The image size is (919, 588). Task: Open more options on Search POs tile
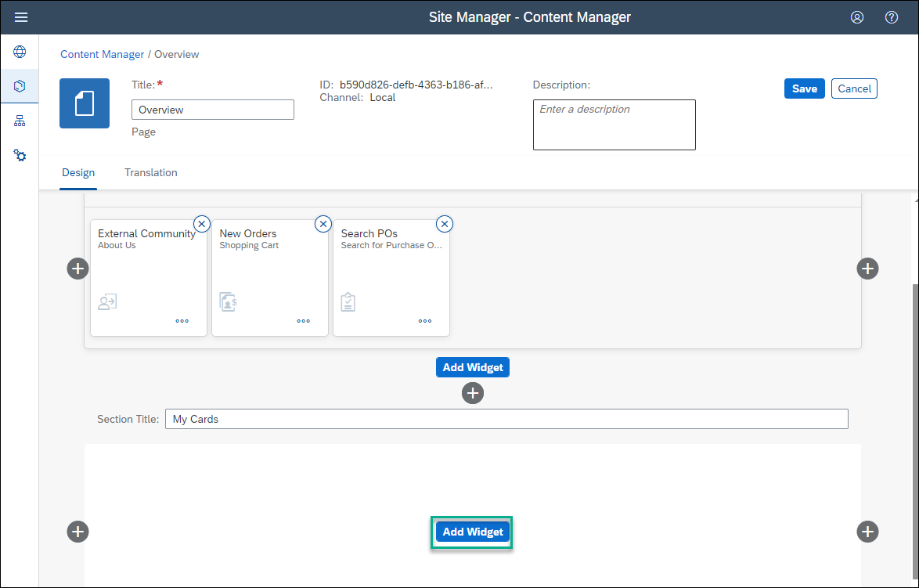[425, 321]
